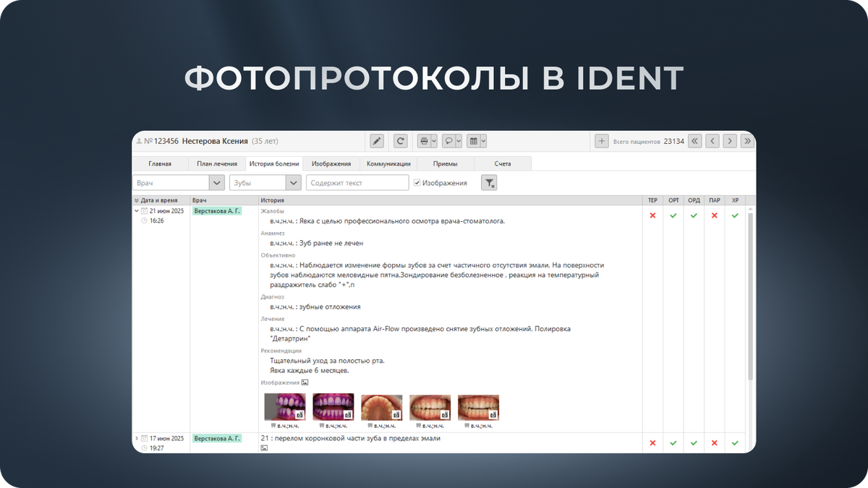Click the red cross under ТЕР for 21 июн
The image size is (868, 488).
pyautogui.click(x=652, y=215)
